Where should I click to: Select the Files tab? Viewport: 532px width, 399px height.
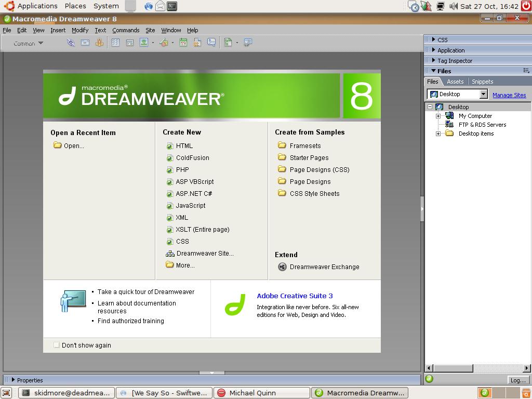432,82
